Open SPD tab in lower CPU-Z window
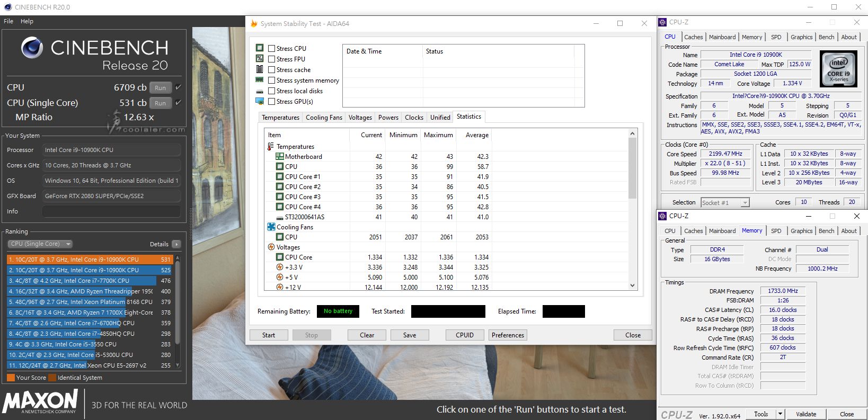This screenshot has height=420, width=868. pos(776,231)
